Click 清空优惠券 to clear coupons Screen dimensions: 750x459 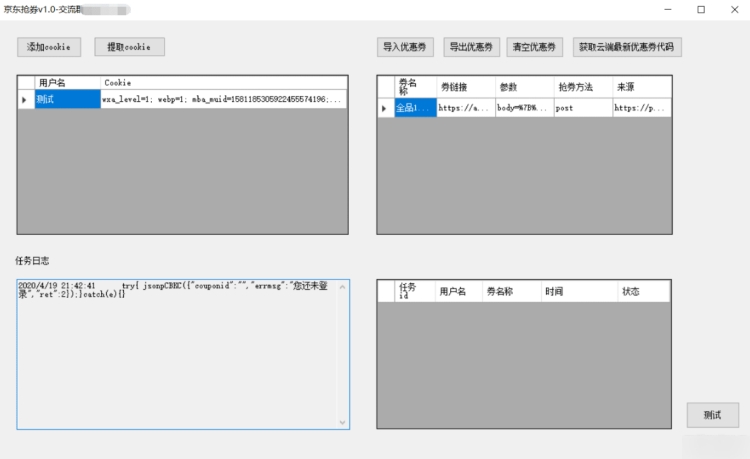click(x=537, y=47)
